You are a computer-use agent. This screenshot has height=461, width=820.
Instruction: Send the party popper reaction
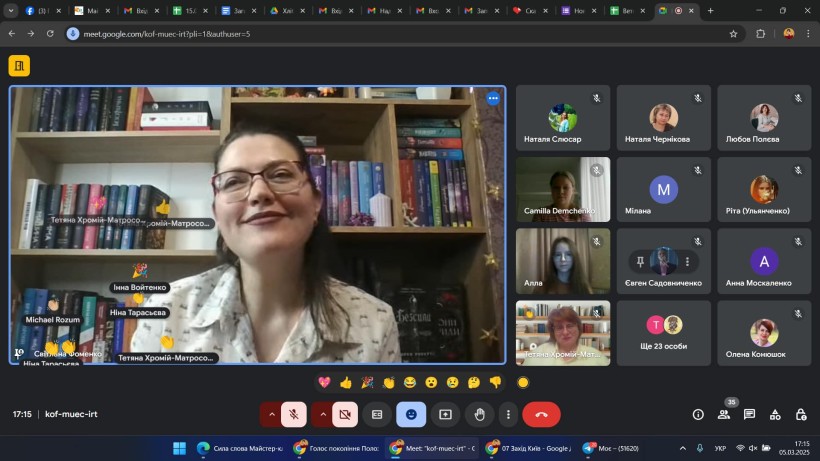tap(367, 383)
